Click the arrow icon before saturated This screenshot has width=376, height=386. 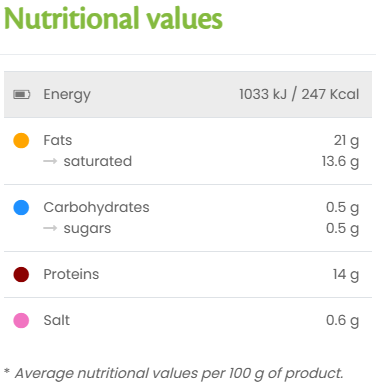coord(50,161)
